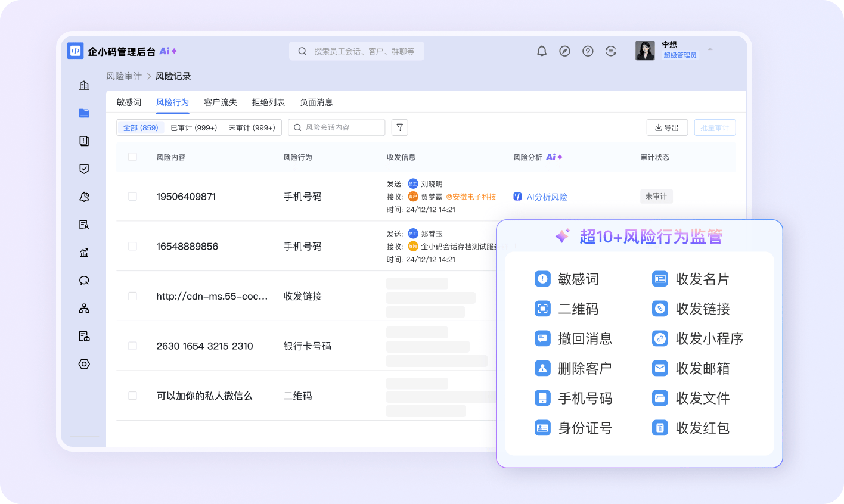The image size is (844, 504).
Task: Click the help question mark icon
Action: 588,51
